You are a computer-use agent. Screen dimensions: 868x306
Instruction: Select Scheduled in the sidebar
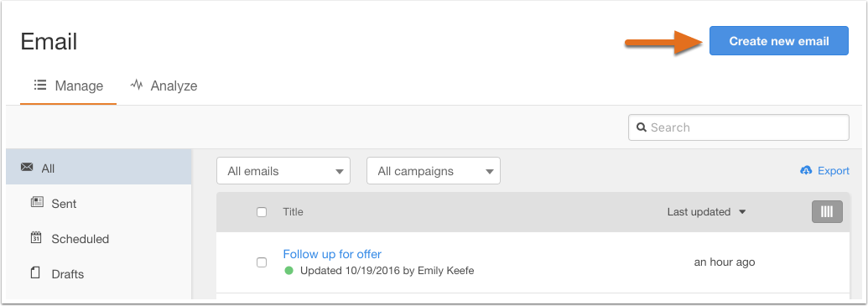(81, 239)
